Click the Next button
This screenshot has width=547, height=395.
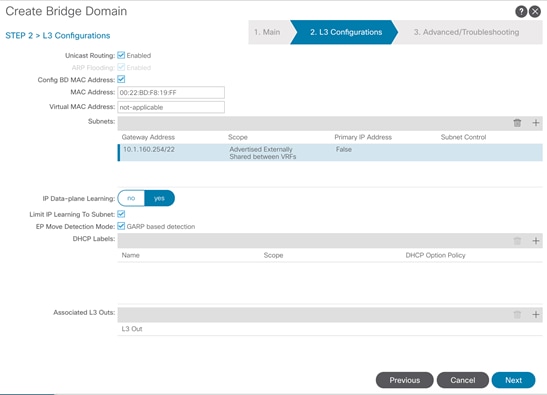pyautogui.click(x=514, y=380)
